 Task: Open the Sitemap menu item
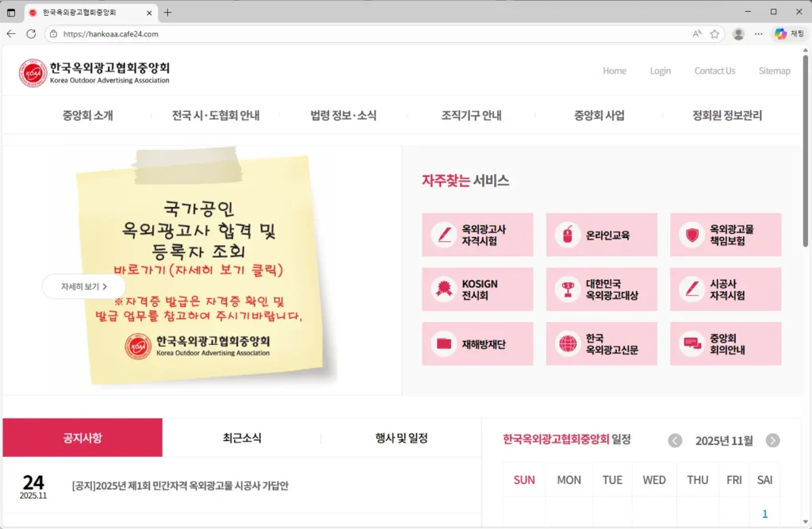click(775, 71)
